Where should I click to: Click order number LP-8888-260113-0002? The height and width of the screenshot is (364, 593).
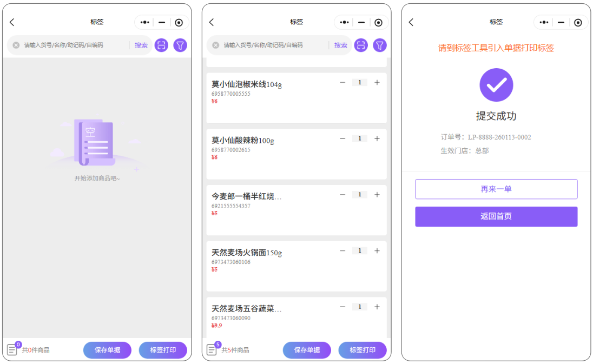[499, 137]
